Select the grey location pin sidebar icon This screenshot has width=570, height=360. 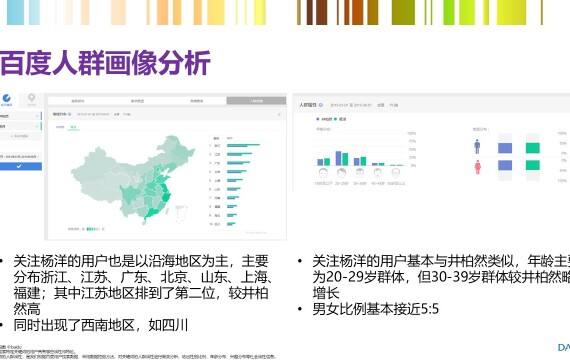[x=32, y=98]
